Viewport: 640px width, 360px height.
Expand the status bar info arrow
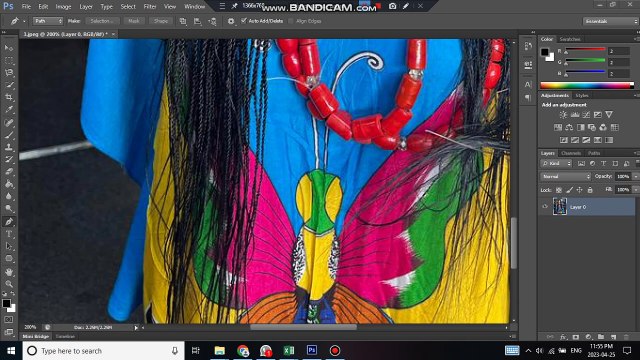coord(136,327)
